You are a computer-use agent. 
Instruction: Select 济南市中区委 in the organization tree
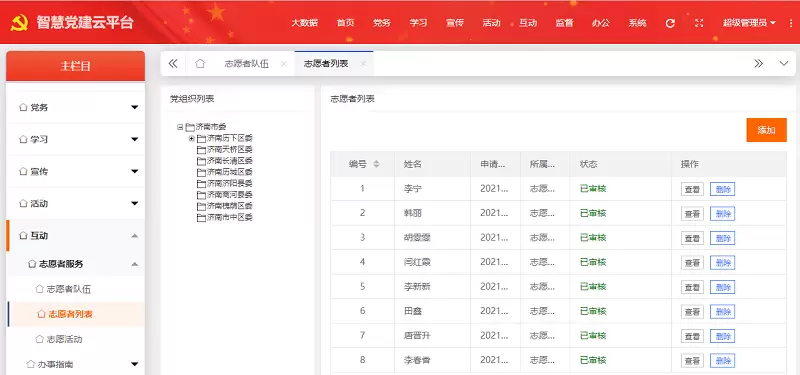tap(230, 217)
